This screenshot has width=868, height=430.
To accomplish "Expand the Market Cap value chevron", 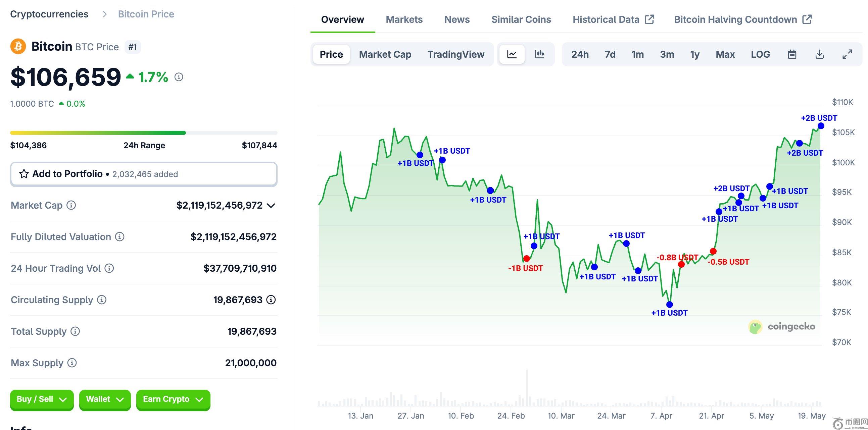I will pyautogui.click(x=271, y=205).
